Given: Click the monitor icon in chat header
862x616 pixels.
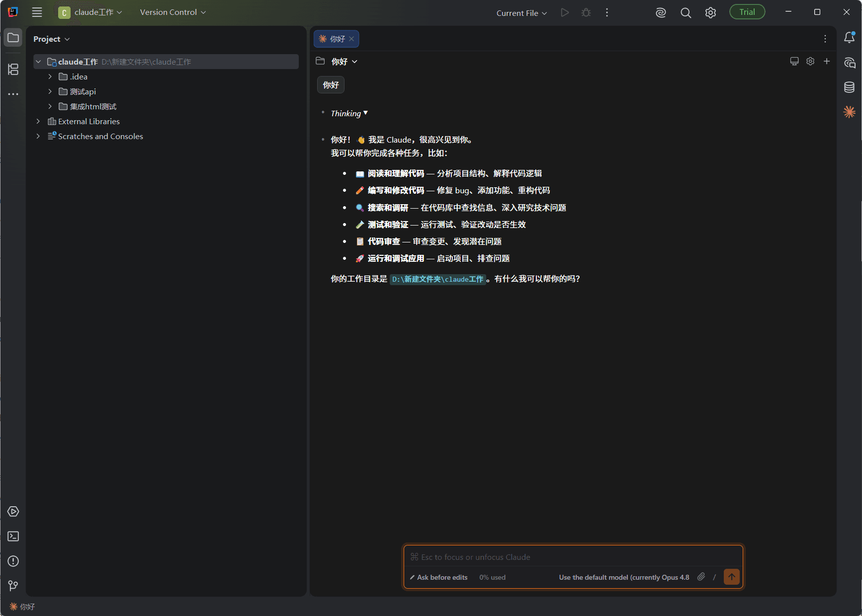Looking at the screenshot, I should (794, 61).
